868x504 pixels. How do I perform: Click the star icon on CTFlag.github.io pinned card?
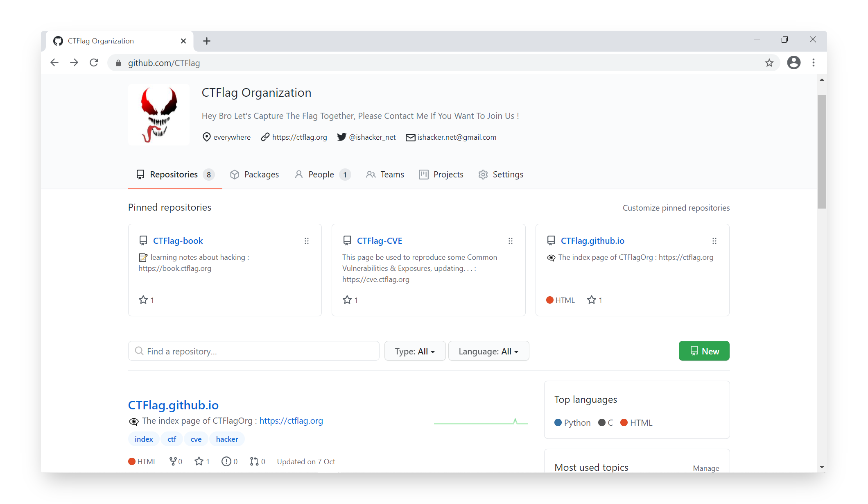tap(591, 300)
